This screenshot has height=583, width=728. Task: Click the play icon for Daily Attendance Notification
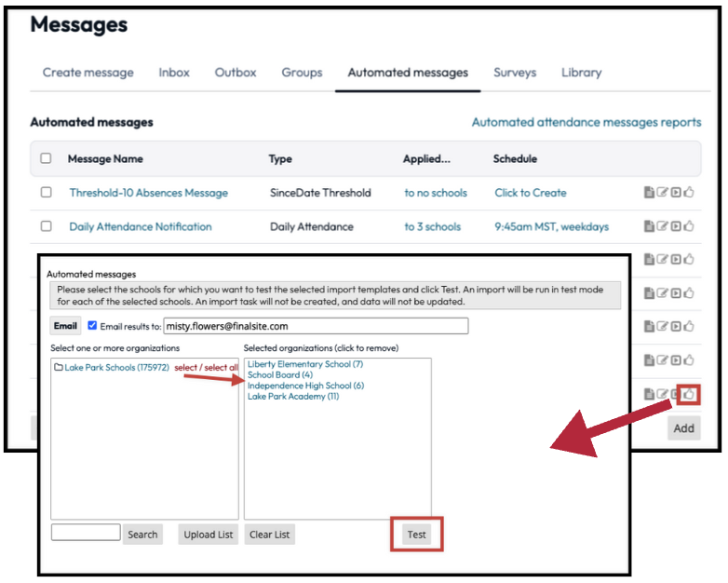tap(676, 226)
